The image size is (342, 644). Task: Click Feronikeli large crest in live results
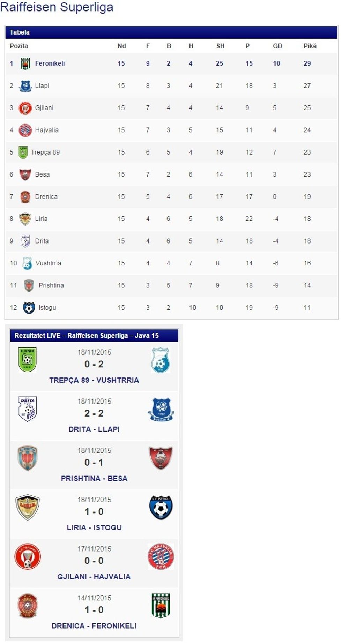point(161,606)
